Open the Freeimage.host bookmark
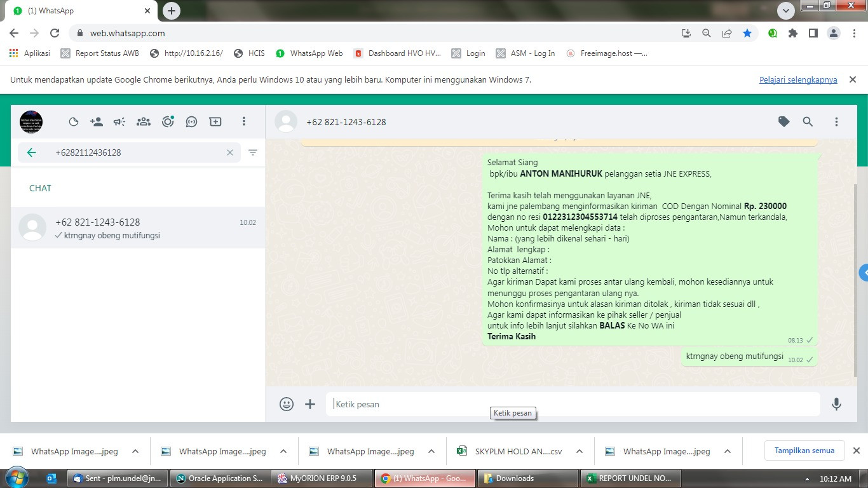The image size is (868, 488). click(x=607, y=53)
